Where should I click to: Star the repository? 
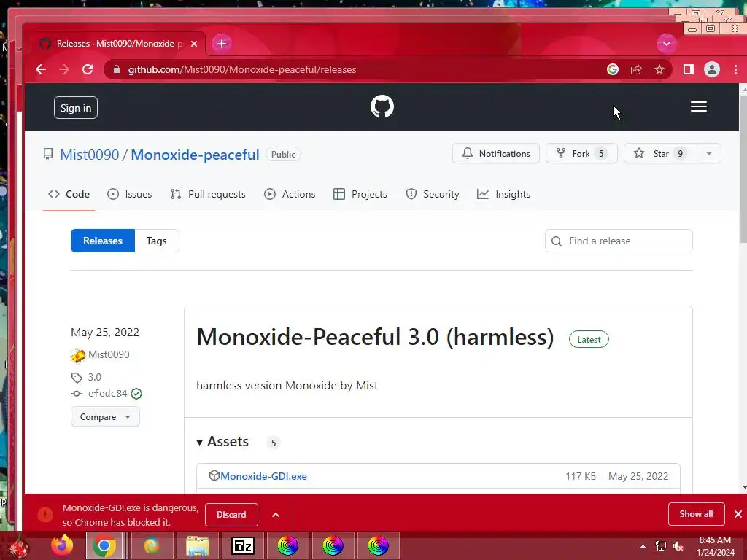[661, 153]
